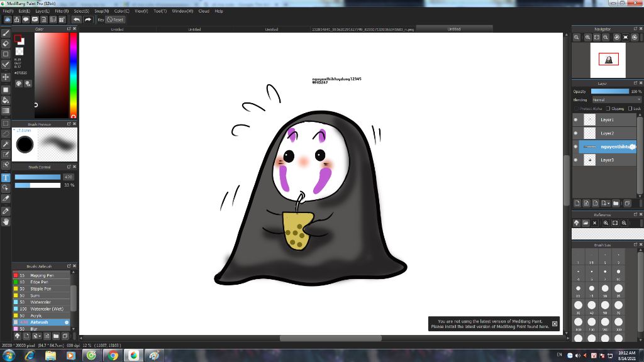The width and height of the screenshot is (644, 362).
Task: Undock the Navigator panel
Action: coord(635,29)
